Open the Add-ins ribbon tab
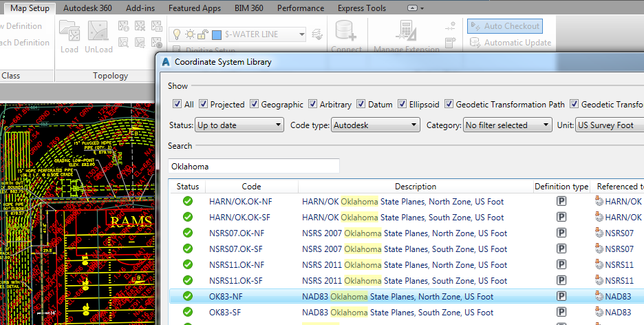This screenshot has width=644, height=325. 140,8
